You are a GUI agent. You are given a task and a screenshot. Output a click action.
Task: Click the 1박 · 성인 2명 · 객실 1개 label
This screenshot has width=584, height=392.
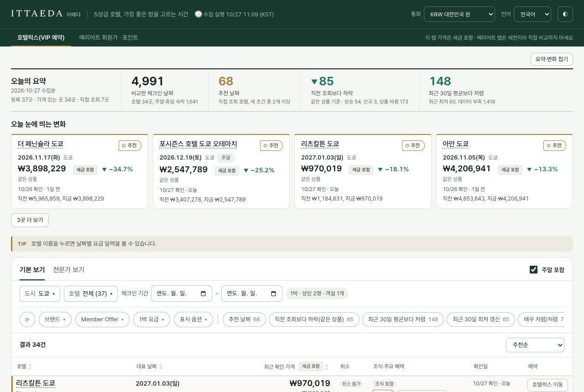(x=317, y=294)
